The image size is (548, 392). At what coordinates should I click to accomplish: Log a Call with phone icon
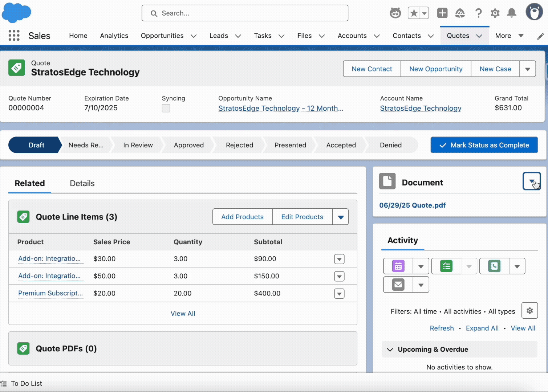pos(494,266)
